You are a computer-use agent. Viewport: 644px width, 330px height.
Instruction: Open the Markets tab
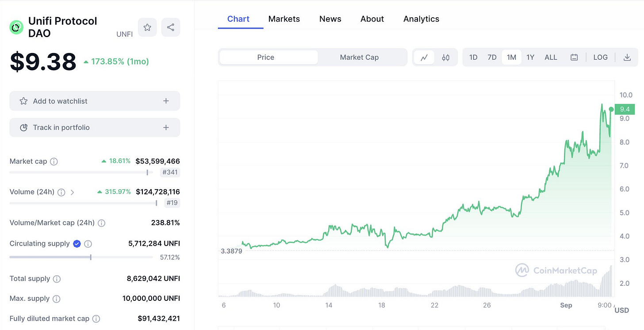click(284, 19)
